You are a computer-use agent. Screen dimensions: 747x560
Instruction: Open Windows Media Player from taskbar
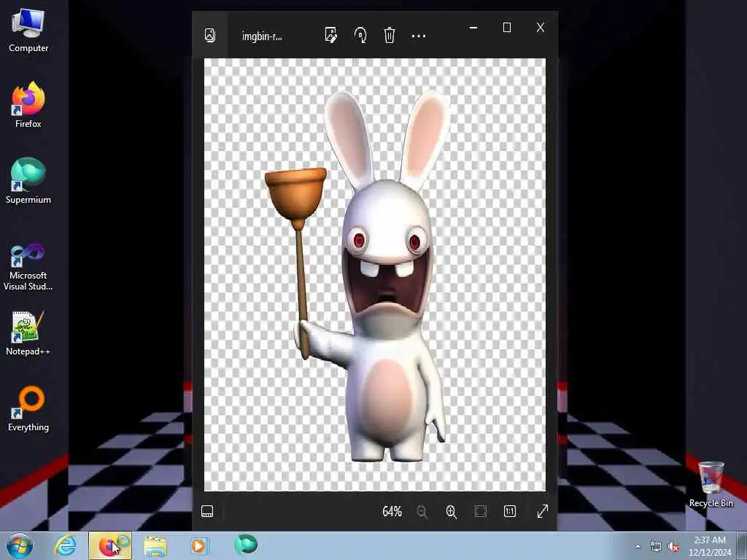pyautogui.click(x=200, y=545)
